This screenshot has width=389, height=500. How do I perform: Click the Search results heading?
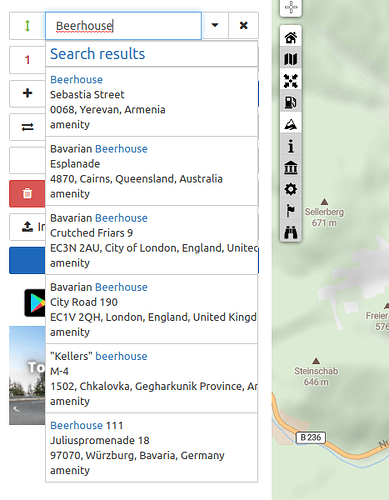tap(98, 54)
